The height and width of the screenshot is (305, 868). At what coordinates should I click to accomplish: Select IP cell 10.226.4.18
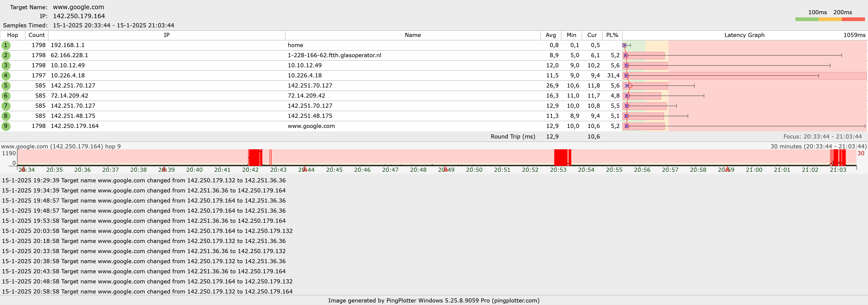coord(68,76)
